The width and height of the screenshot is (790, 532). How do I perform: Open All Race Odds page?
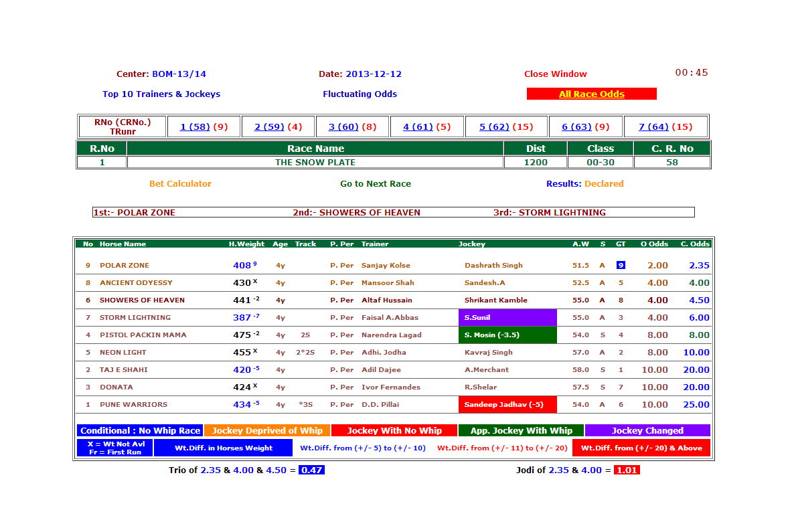[x=591, y=94]
